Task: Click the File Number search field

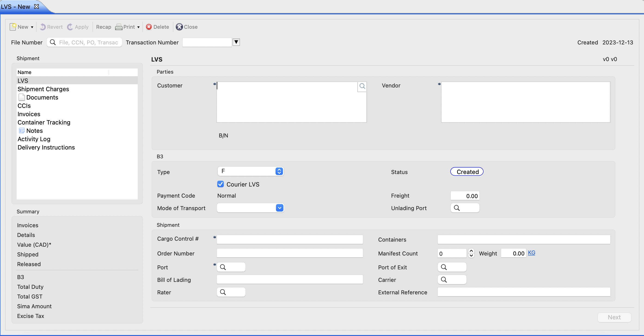Action: click(84, 42)
